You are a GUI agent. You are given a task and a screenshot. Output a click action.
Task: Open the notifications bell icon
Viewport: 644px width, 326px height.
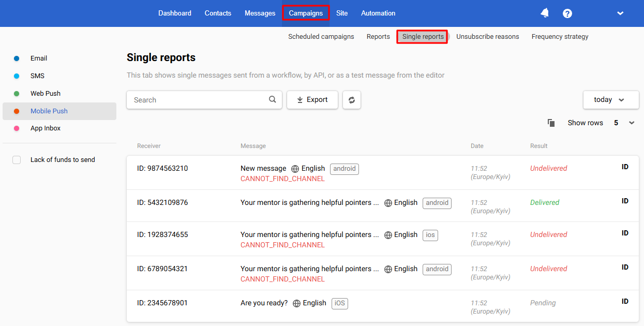tap(545, 13)
